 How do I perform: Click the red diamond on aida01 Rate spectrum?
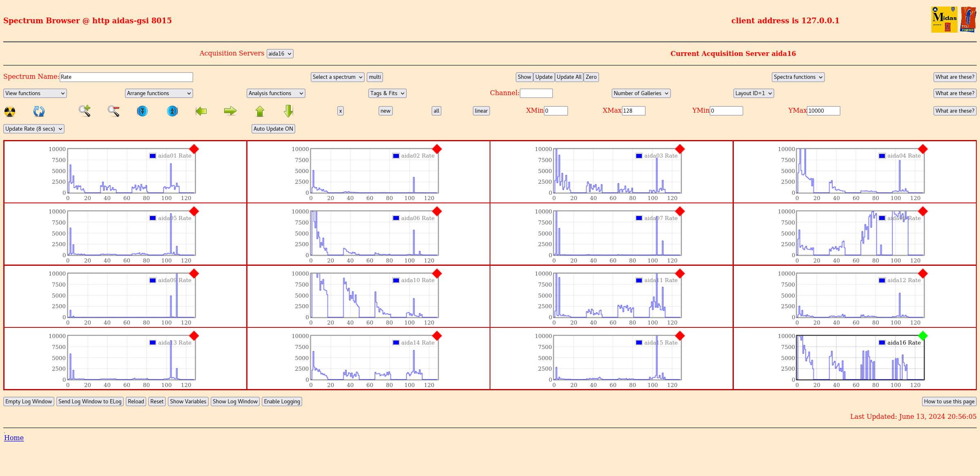pos(194,149)
